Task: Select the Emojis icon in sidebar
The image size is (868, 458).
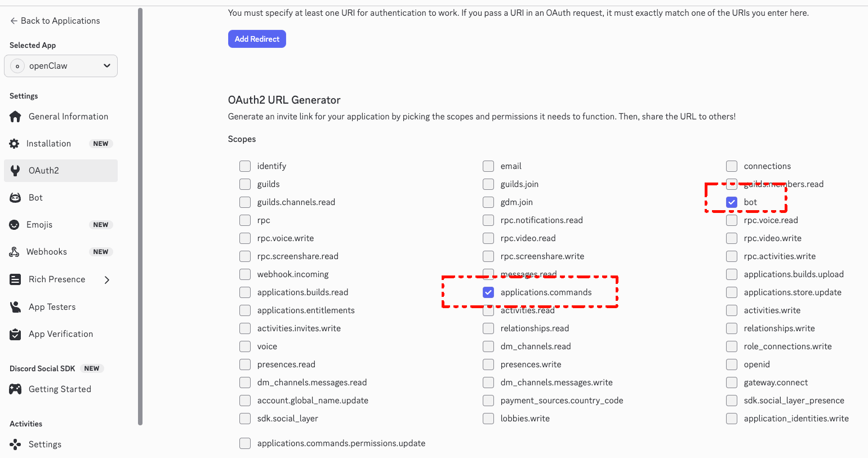Action: point(14,224)
